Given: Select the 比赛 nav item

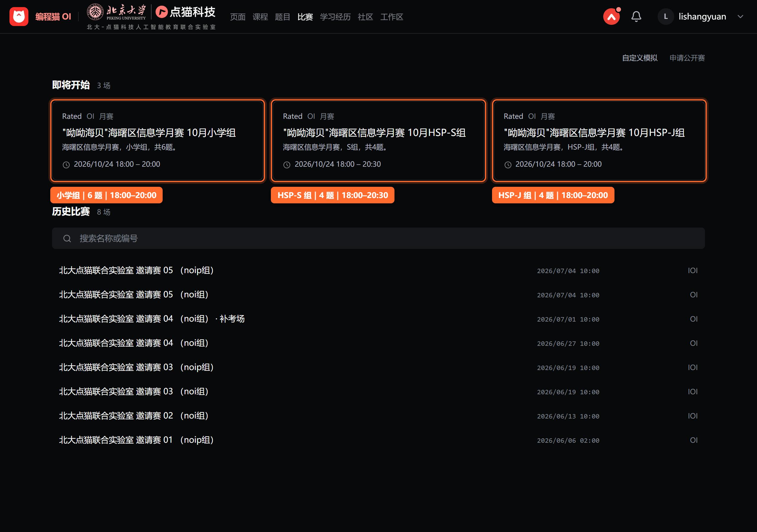Looking at the screenshot, I should [305, 17].
